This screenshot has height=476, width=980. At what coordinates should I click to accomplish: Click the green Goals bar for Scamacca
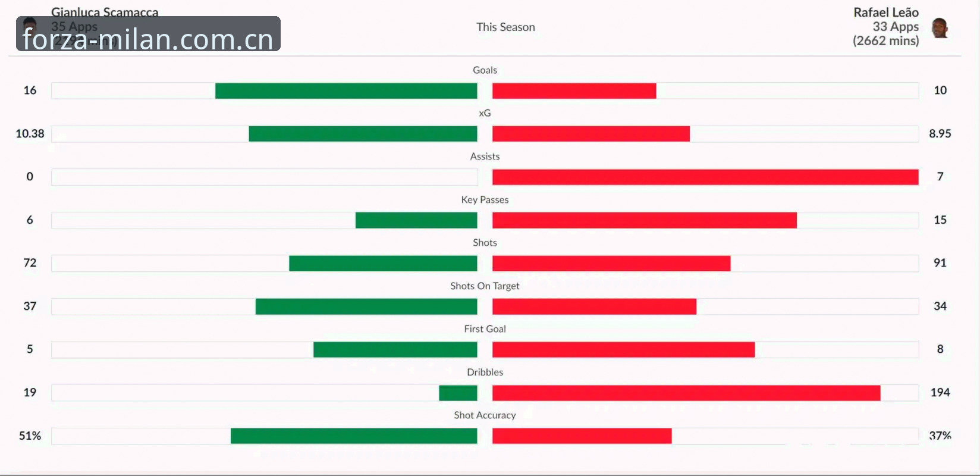click(x=346, y=90)
